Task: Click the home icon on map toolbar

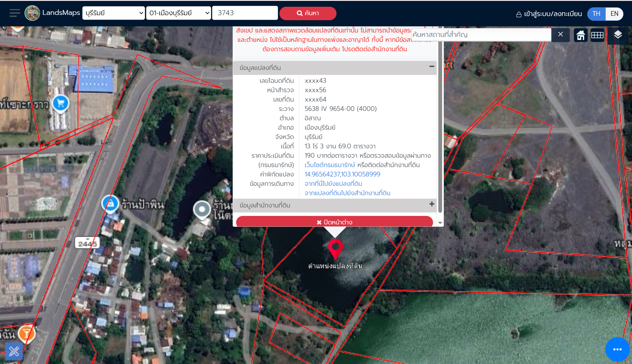Action: point(581,35)
